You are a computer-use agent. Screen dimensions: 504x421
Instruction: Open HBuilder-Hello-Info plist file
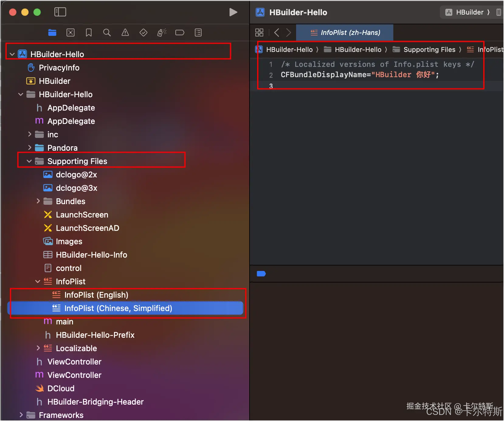tap(91, 255)
